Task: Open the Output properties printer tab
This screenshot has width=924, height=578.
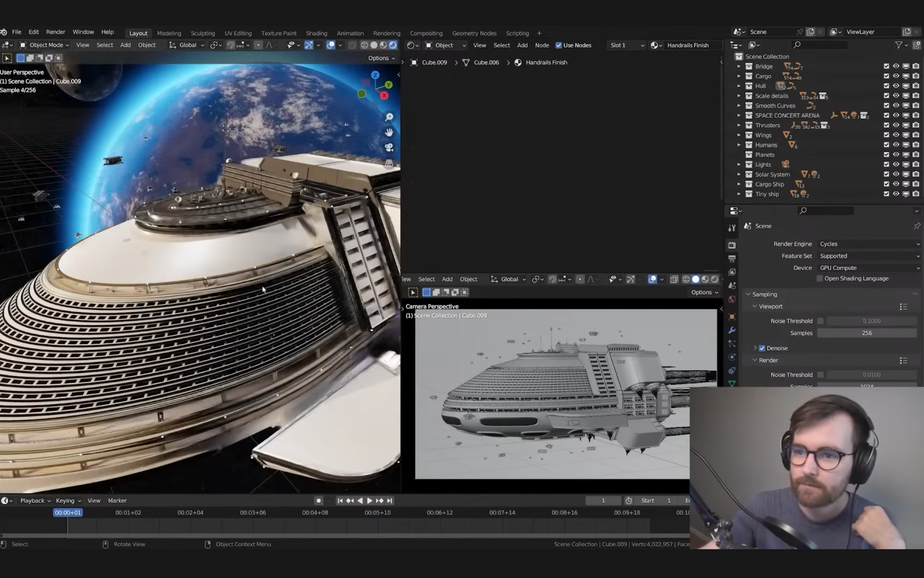Action: tap(732, 259)
